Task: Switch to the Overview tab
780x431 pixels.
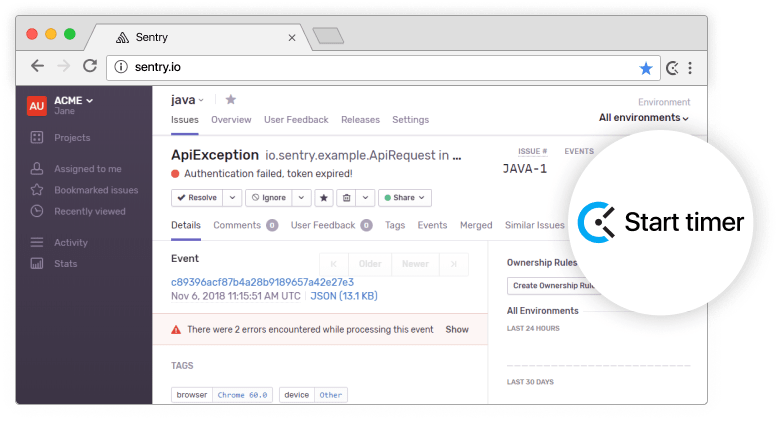Action: (x=231, y=120)
